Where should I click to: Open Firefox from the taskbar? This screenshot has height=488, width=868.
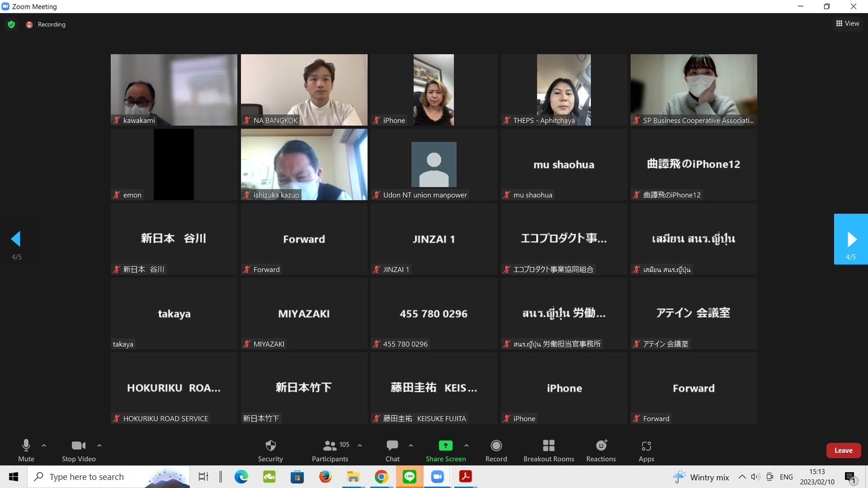(325, 477)
